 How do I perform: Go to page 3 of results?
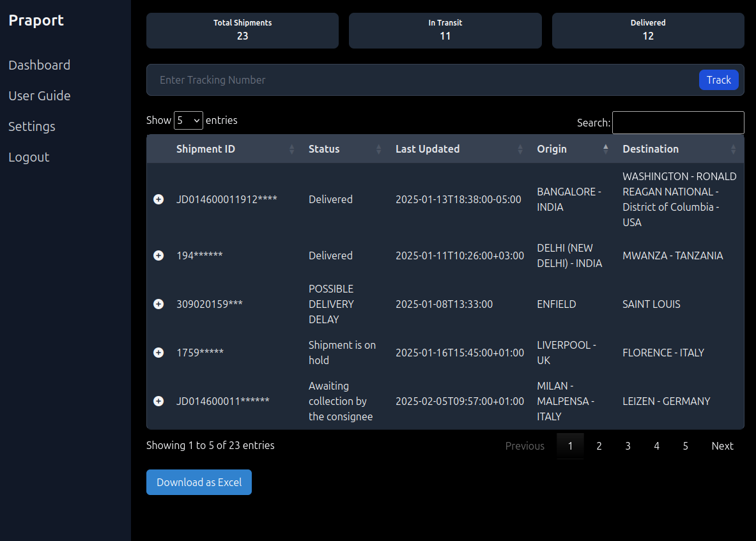coord(628,446)
